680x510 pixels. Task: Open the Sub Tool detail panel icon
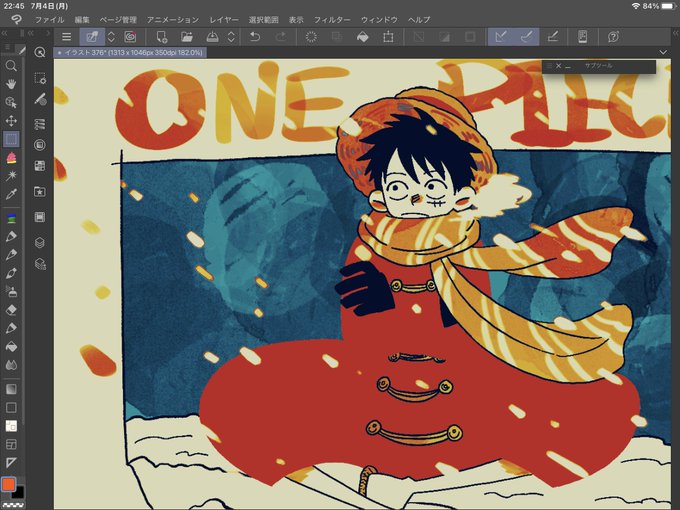pos(40,78)
